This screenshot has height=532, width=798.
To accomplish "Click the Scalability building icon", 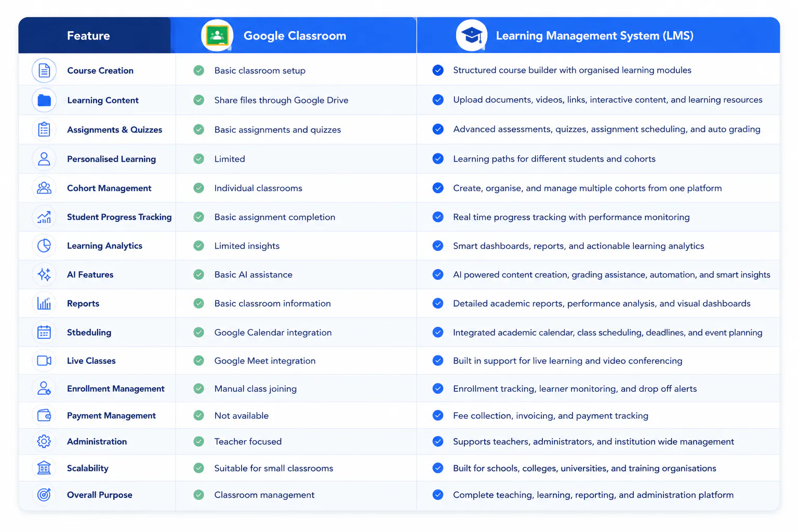I will [x=44, y=468].
